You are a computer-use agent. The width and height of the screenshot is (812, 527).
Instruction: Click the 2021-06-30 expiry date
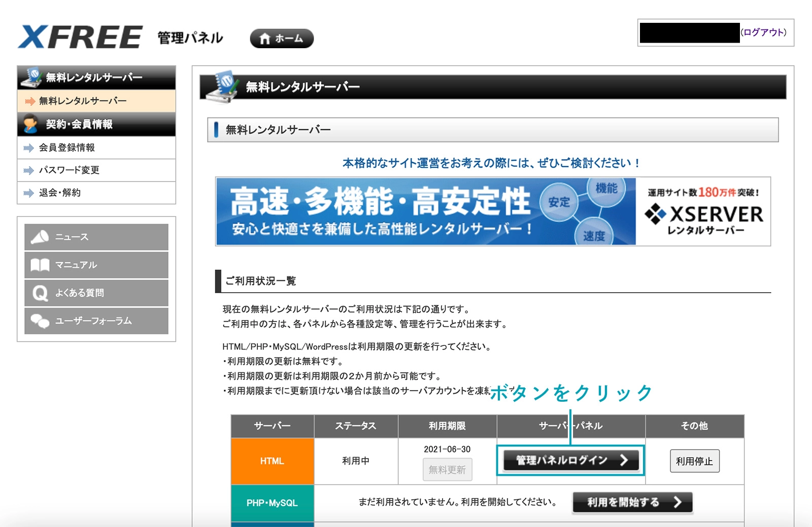tap(447, 449)
